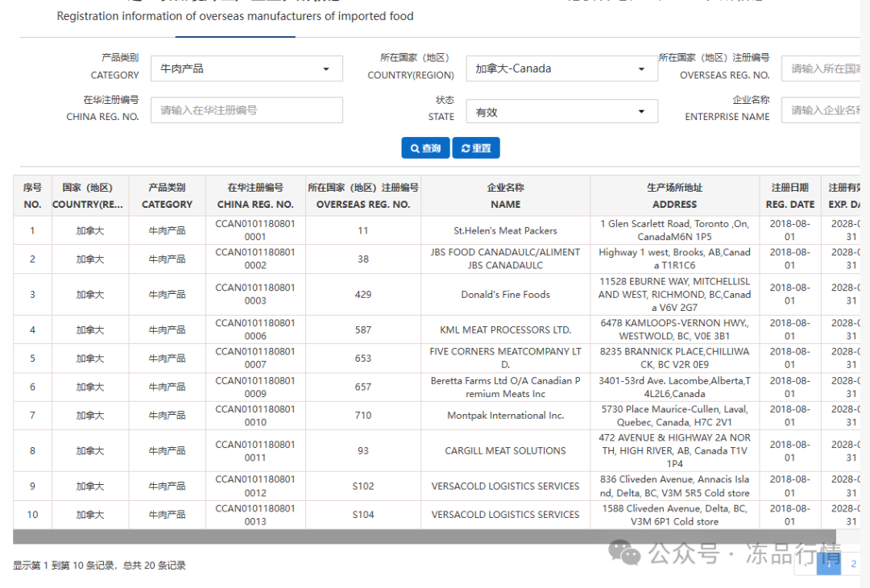
Task: Click the 重置 reset button
Action: click(476, 148)
